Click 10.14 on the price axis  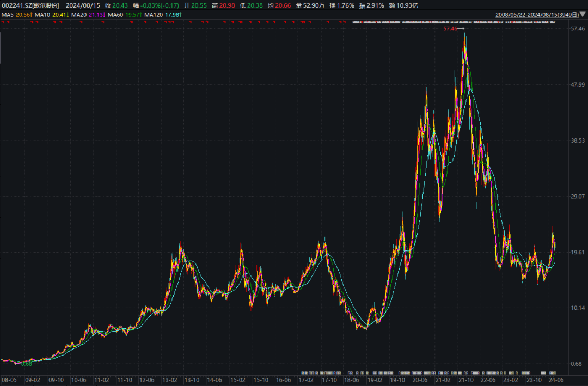[578, 308]
